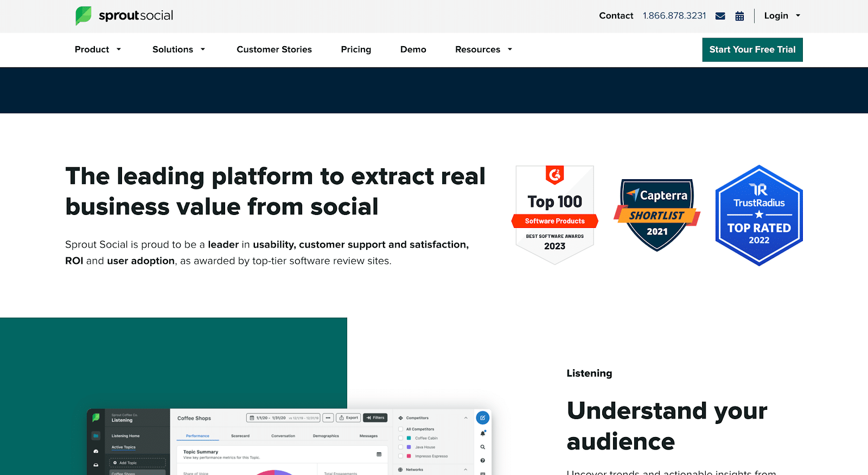Click the Networks globe icon

(400, 470)
